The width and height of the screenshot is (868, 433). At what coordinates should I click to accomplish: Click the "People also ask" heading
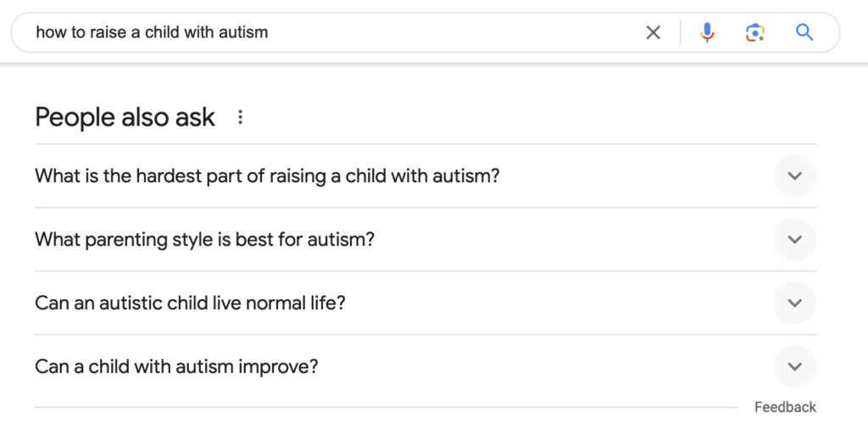click(125, 118)
